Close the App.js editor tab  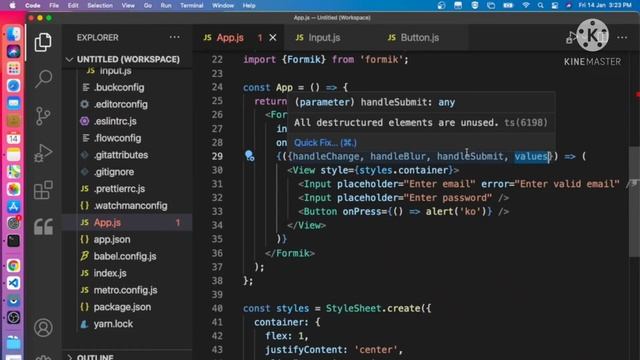pyautogui.click(x=273, y=38)
